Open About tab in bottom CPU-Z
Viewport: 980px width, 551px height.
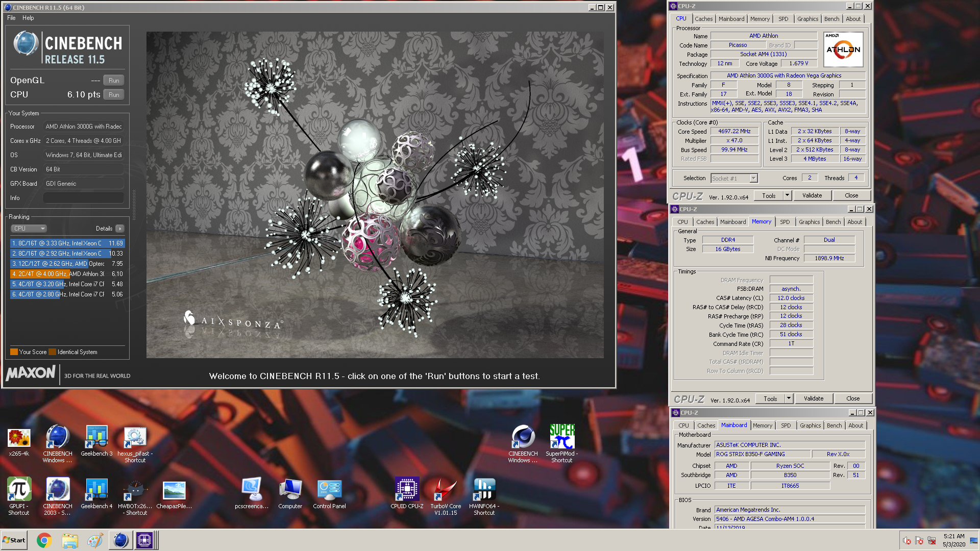coord(855,425)
